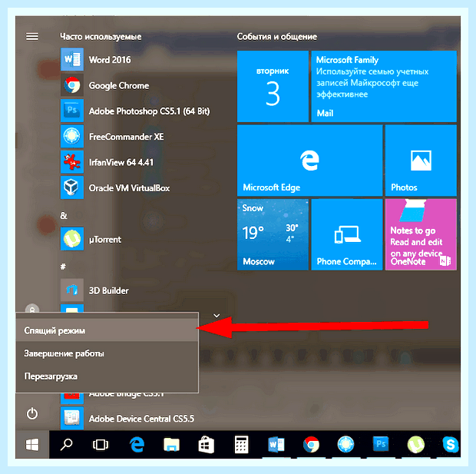Click the 3D Builder label
476x474 pixels.
click(x=109, y=291)
